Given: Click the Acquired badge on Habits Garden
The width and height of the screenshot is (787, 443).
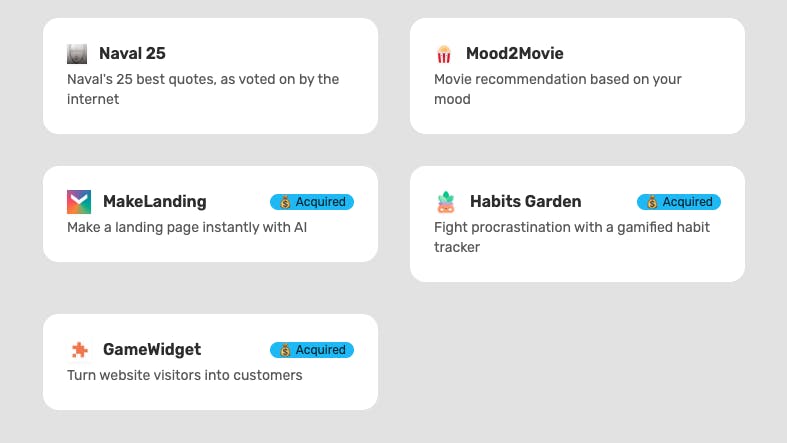Looking at the screenshot, I should (679, 202).
